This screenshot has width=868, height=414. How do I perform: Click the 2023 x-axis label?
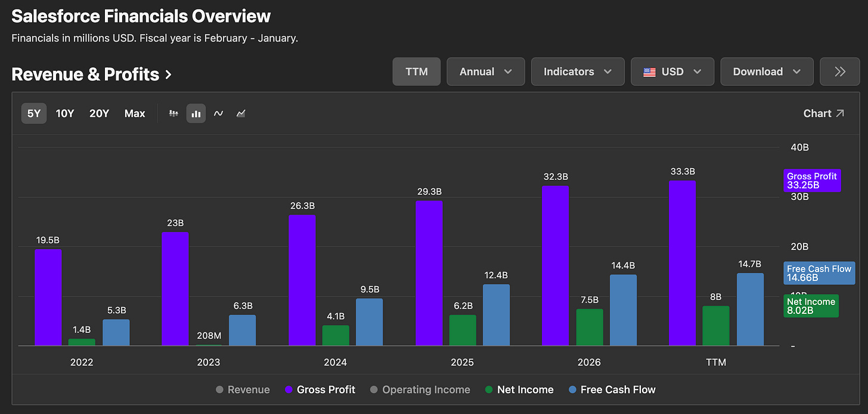tap(209, 362)
